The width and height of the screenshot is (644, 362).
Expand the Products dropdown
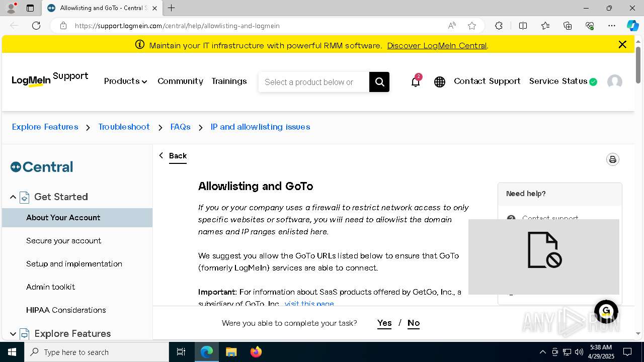[x=125, y=81]
